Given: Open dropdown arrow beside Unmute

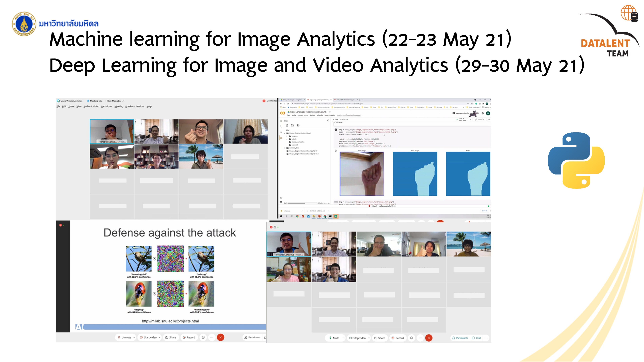Looking at the screenshot, I should tap(134, 337).
